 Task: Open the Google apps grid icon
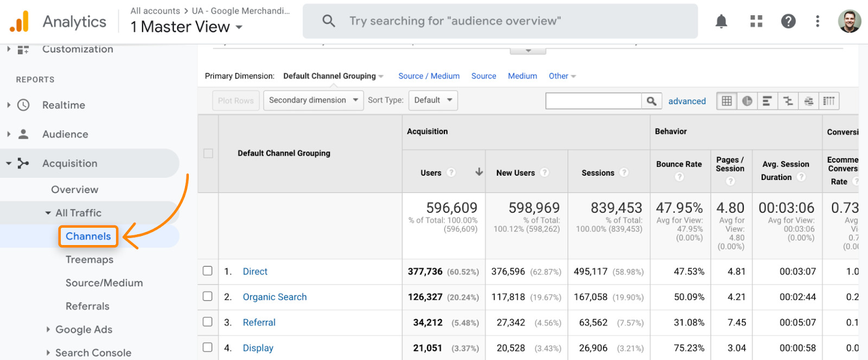(756, 21)
